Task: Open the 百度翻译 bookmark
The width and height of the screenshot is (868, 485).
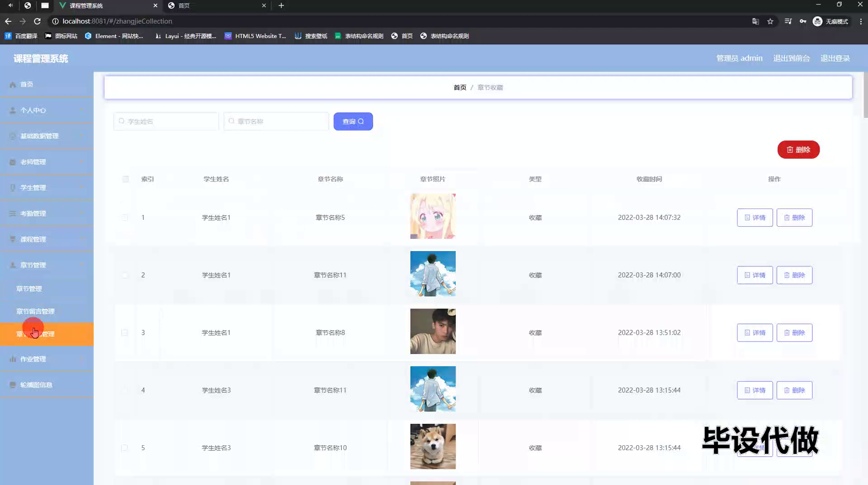Action: (21, 36)
